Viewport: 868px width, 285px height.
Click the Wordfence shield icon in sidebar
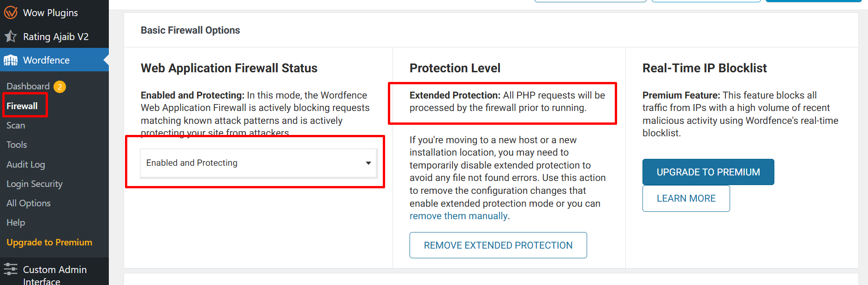point(11,60)
